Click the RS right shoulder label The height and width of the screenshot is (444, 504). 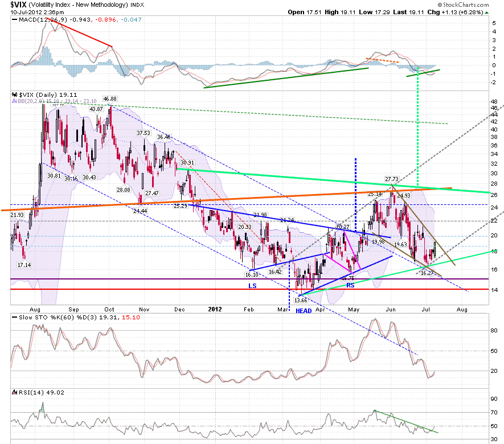(x=350, y=285)
